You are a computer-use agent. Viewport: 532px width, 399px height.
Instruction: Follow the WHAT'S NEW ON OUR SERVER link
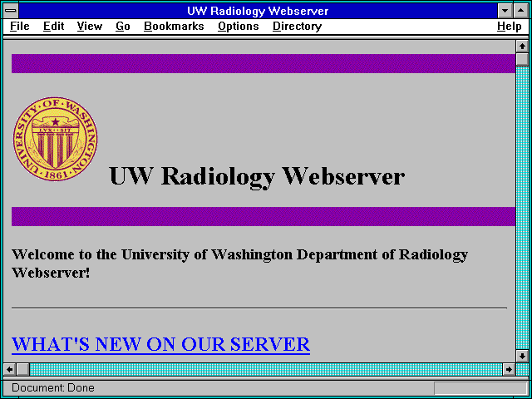click(x=160, y=345)
